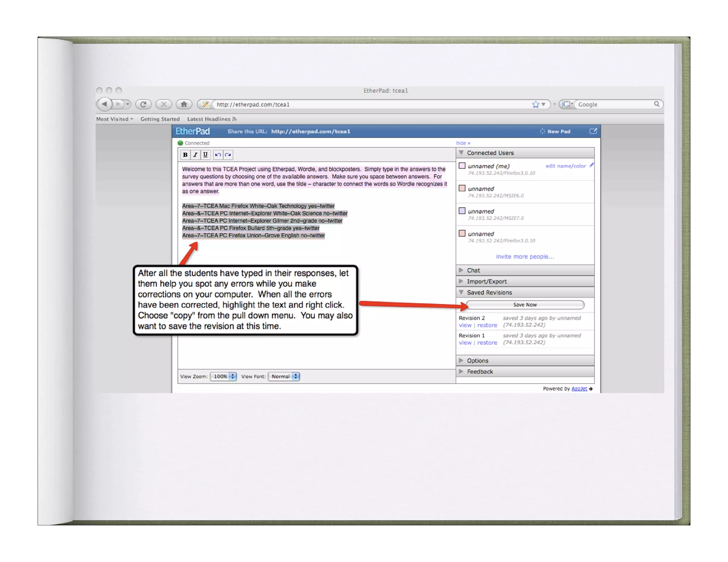
Task: Collapse the Saved Revisions section
Action: tap(489, 292)
